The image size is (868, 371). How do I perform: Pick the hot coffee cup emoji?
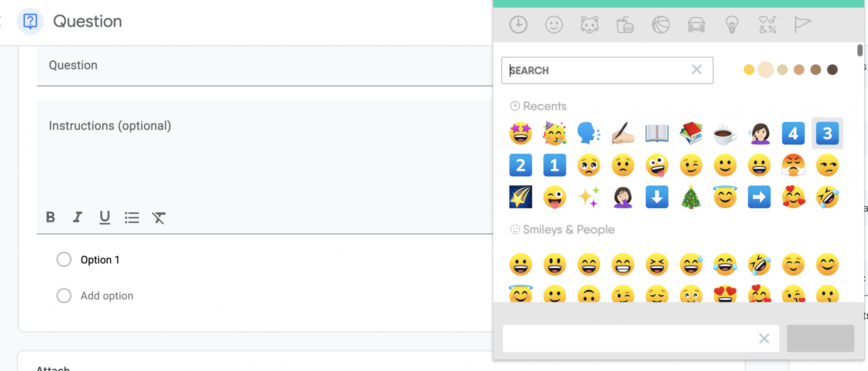coord(725,134)
